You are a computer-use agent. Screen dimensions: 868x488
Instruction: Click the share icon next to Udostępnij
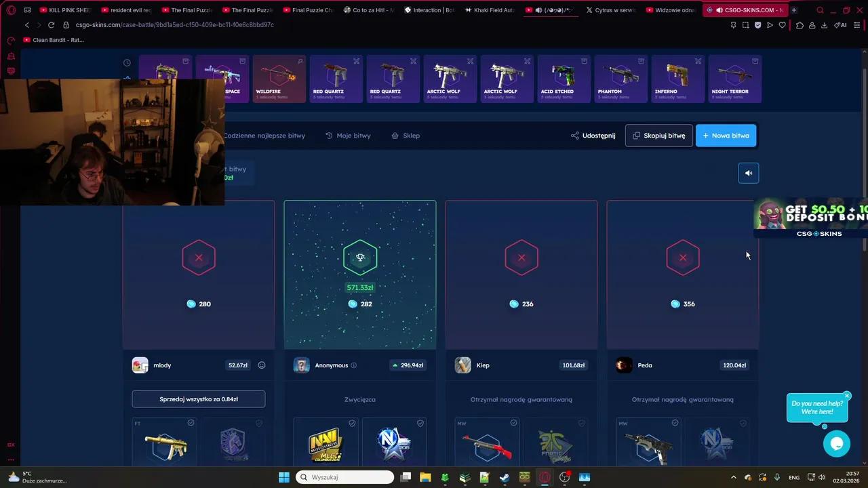pos(574,136)
